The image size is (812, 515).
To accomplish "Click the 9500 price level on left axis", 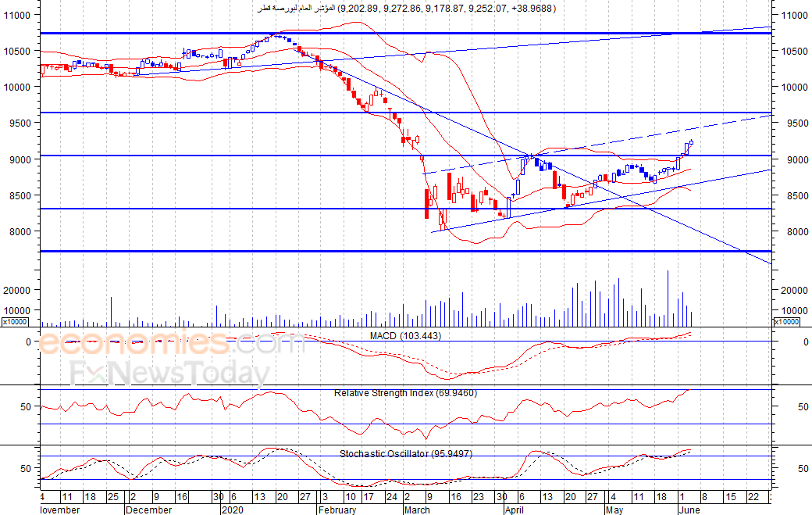I will point(17,123).
